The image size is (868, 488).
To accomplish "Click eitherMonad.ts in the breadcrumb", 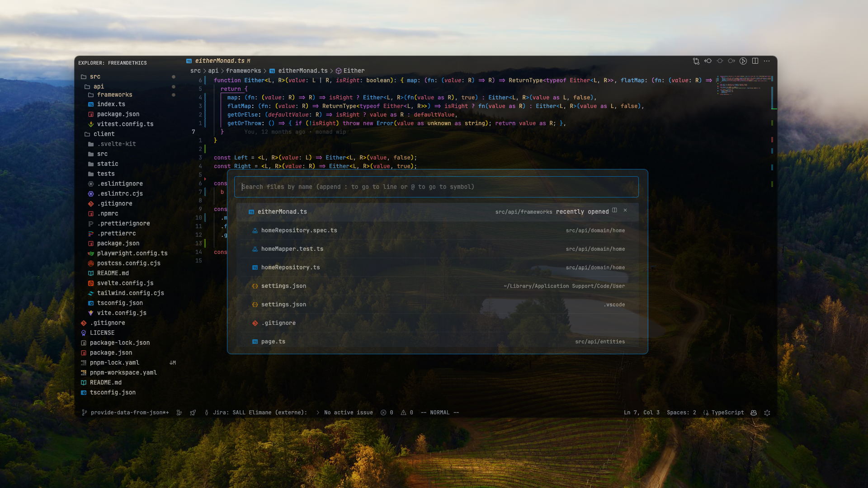I will (x=298, y=71).
